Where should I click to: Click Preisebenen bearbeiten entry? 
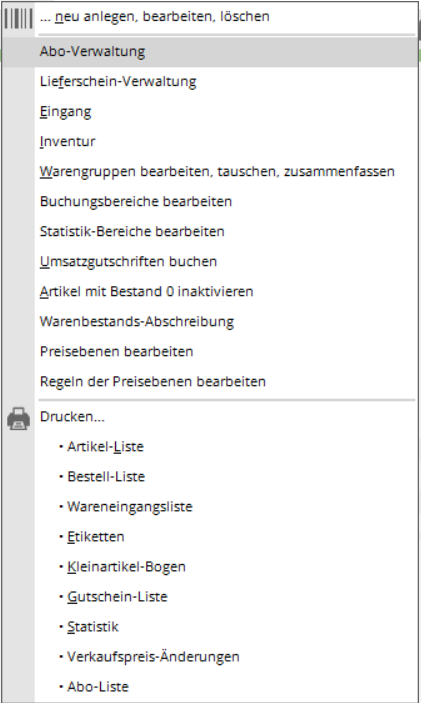[x=210, y=352]
